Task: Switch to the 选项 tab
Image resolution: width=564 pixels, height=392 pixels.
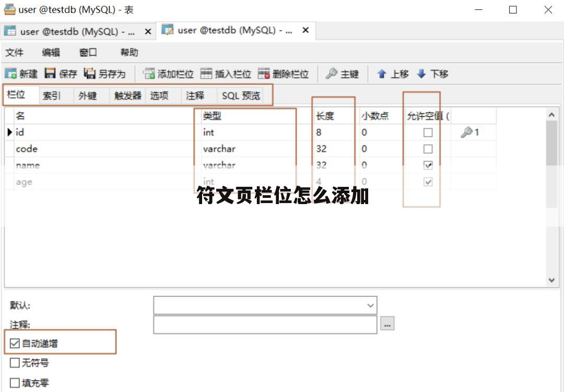Action: tap(163, 96)
